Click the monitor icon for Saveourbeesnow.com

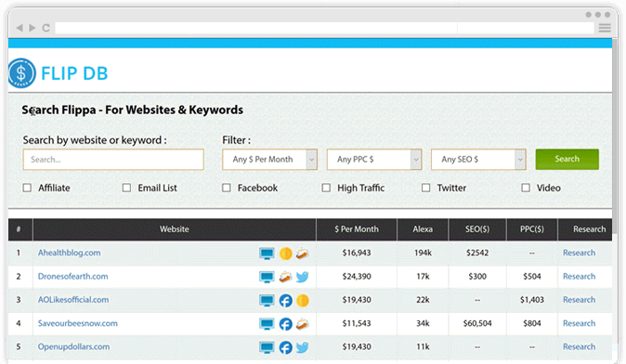click(267, 324)
